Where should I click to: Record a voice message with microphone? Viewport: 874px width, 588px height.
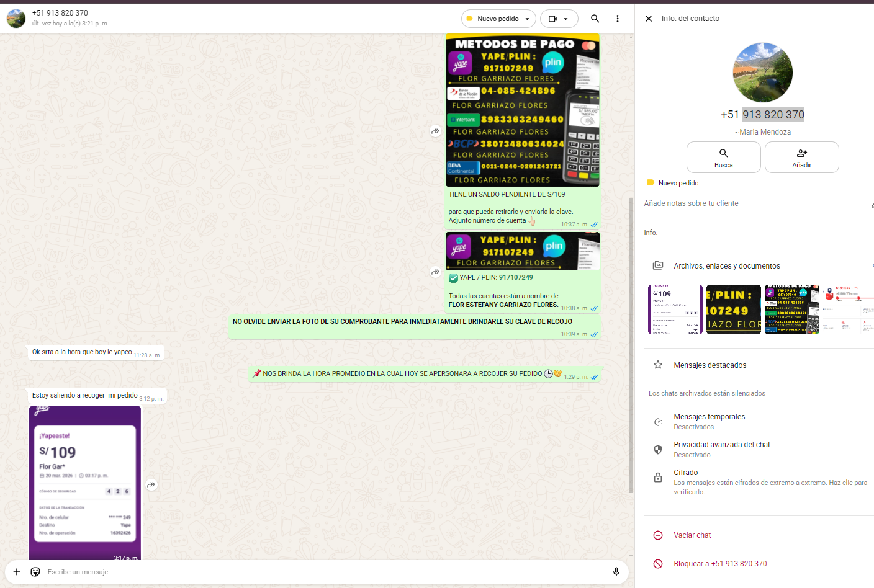(x=616, y=572)
